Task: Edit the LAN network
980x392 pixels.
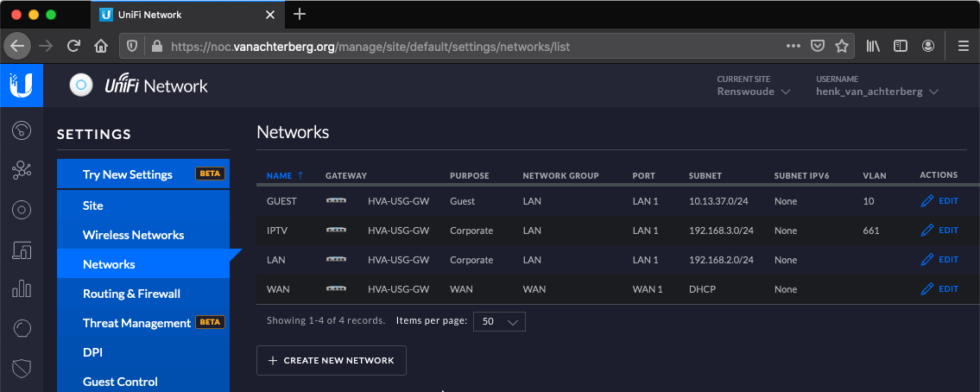Action: tap(939, 259)
